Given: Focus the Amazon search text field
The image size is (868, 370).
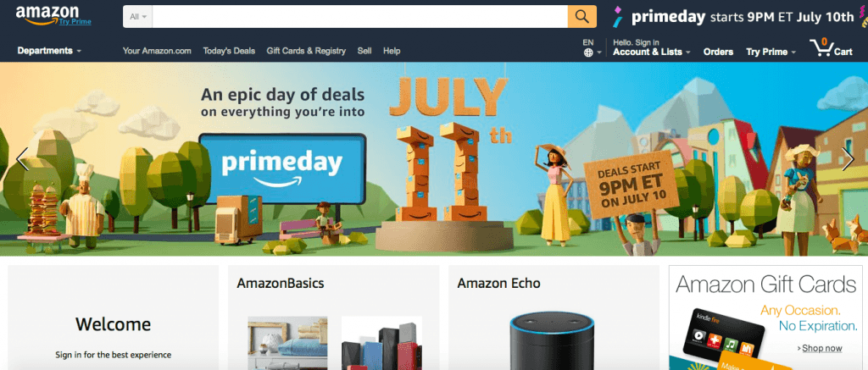Looking at the screenshot, I should (x=359, y=17).
